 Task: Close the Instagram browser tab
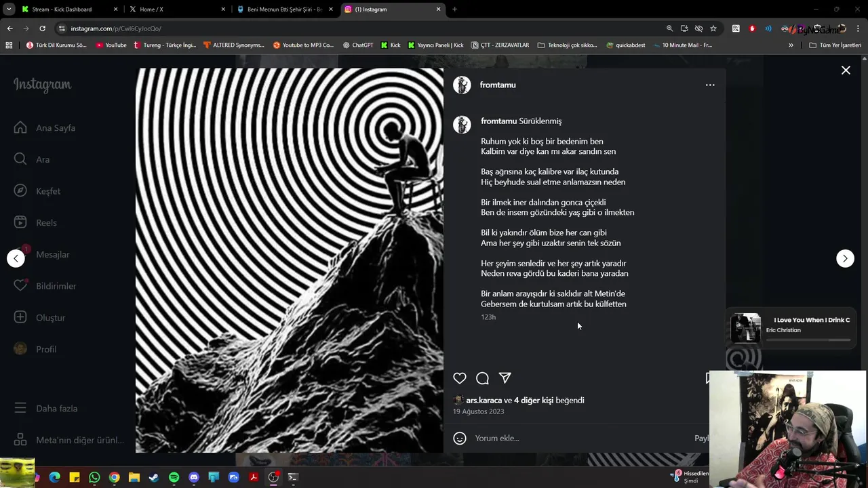tap(438, 9)
